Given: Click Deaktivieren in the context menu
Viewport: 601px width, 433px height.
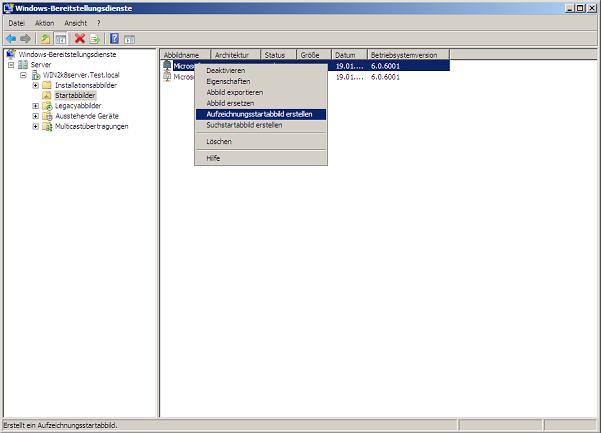Looking at the screenshot, I should point(225,71).
